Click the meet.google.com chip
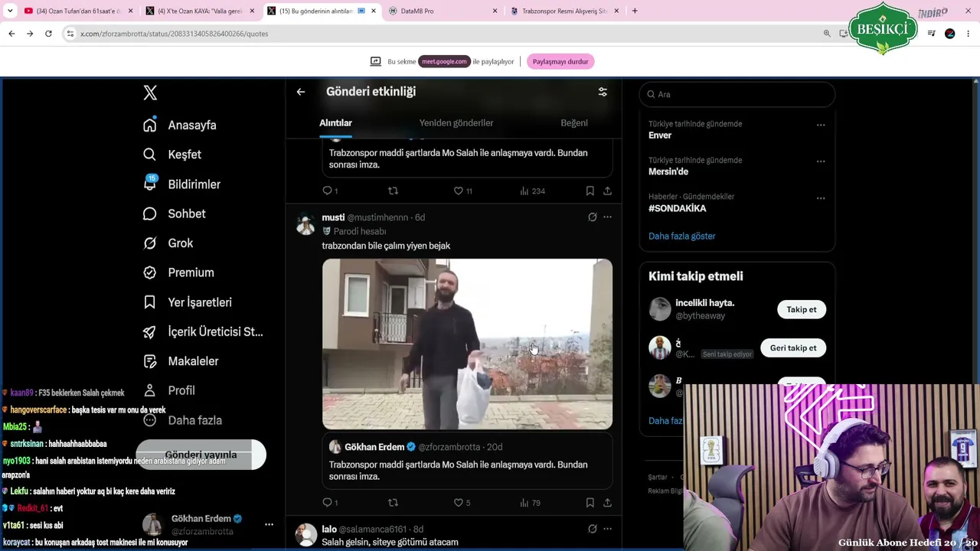Viewport: 980px width, 551px height. (444, 61)
